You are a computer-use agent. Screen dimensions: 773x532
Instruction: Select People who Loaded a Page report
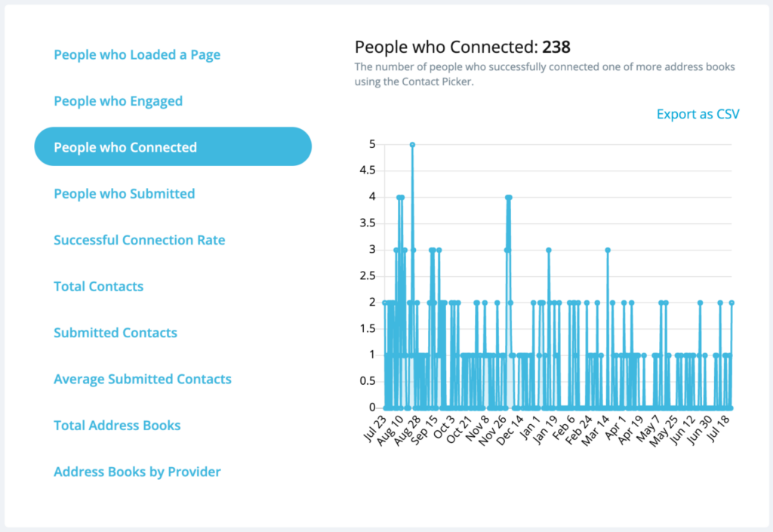click(137, 54)
